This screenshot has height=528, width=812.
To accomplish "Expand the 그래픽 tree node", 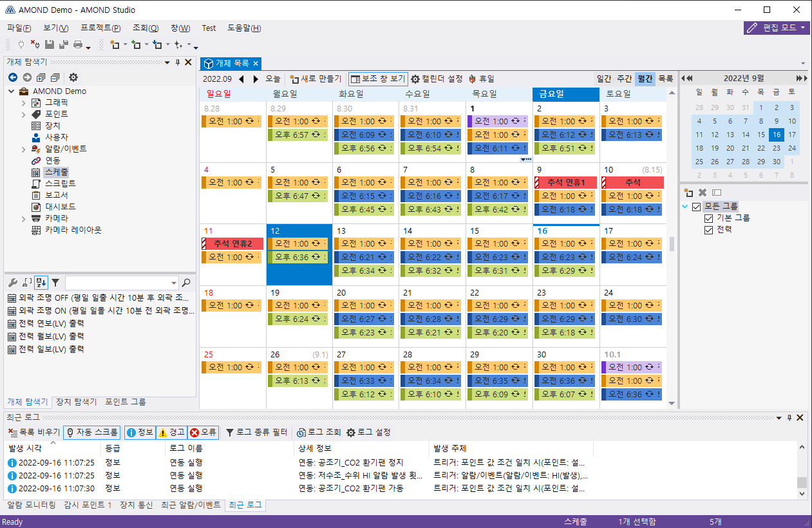I will (x=24, y=102).
